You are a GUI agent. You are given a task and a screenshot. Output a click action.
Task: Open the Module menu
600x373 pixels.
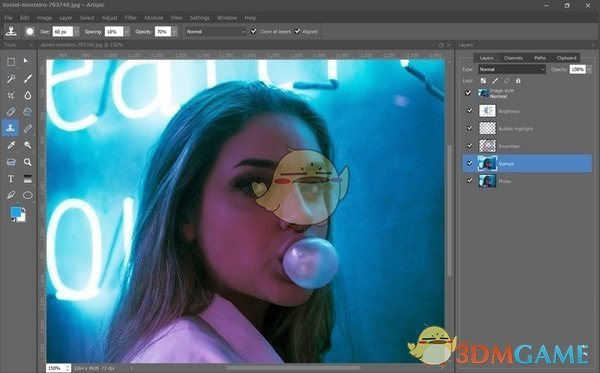[x=154, y=18]
